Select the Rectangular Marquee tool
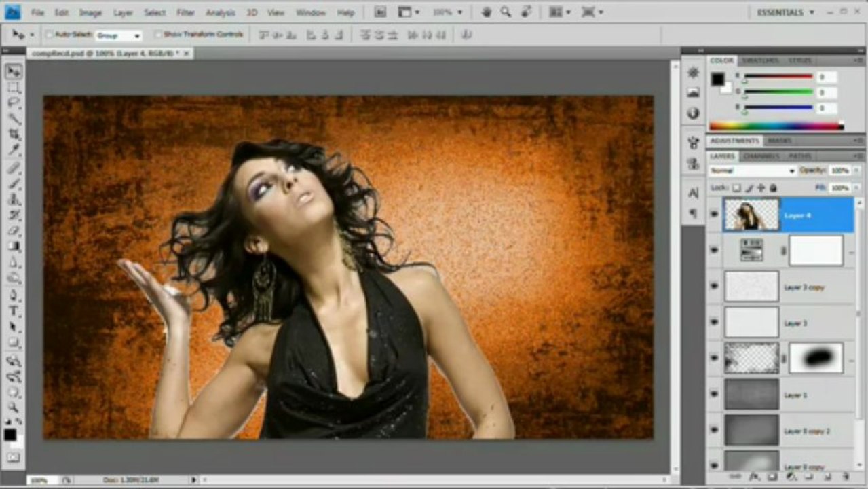The height and width of the screenshot is (489, 868). click(x=13, y=88)
